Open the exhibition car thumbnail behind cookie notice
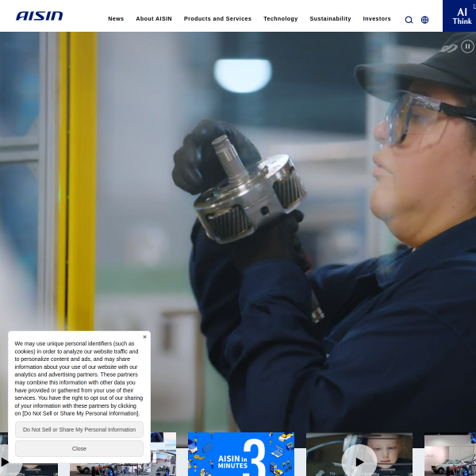The image size is (476, 476). pyautogui.click(x=163, y=454)
